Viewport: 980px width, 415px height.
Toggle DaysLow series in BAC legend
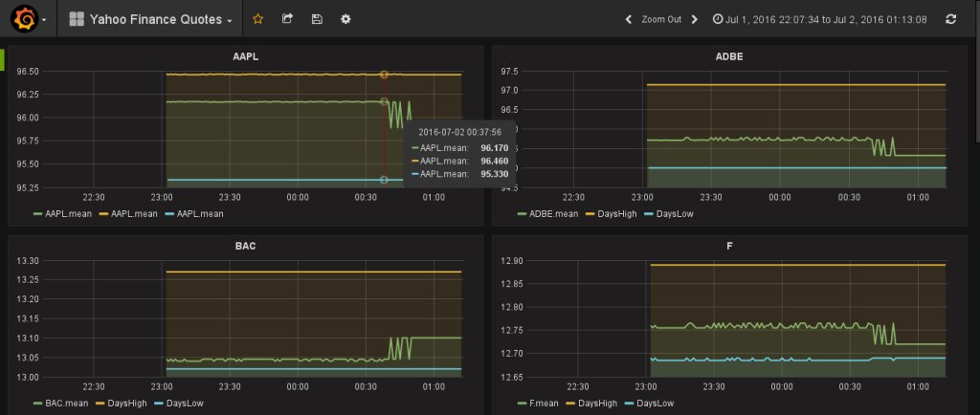(x=179, y=404)
